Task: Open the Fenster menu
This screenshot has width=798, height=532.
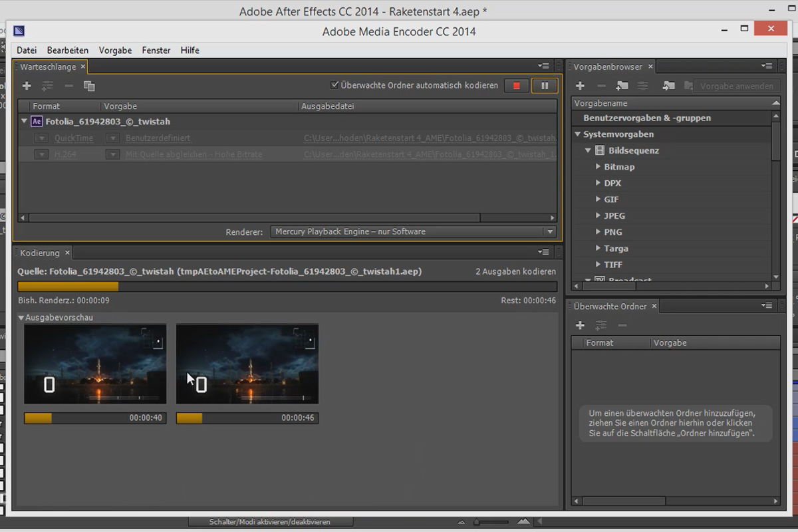Action: tap(156, 51)
